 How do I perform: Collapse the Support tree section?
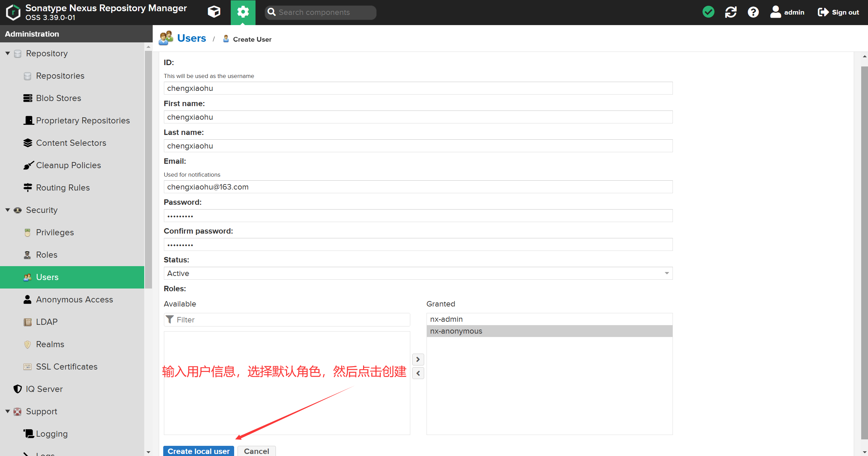click(x=7, y=412)
